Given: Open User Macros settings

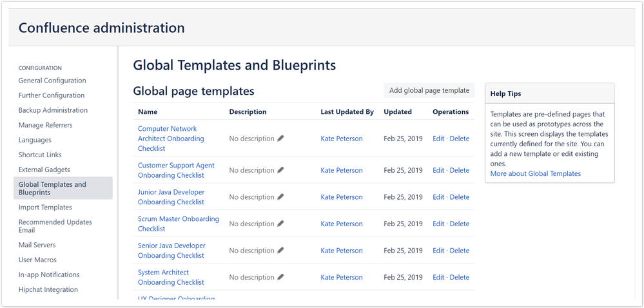Looking at the screenshot, I should [37, 260].
